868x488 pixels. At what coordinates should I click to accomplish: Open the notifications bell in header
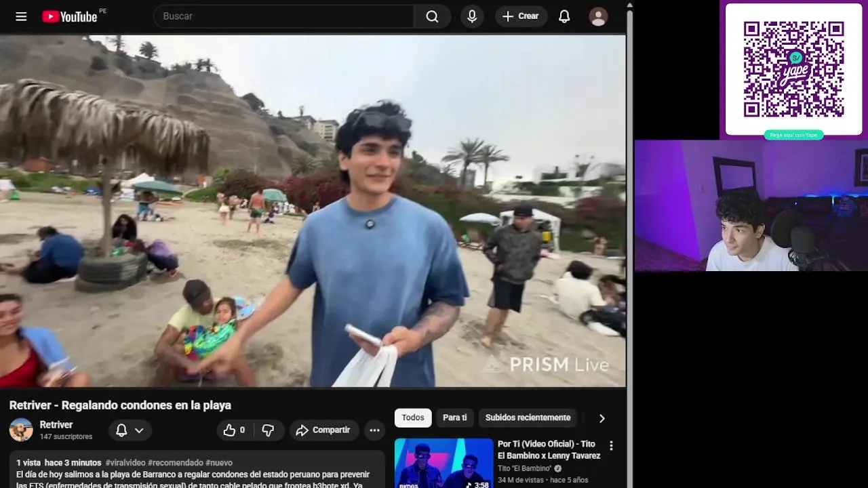(564, 16)
